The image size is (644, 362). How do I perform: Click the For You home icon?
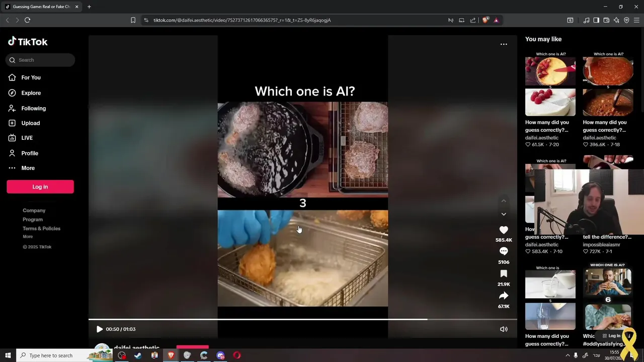pos(12,77)
